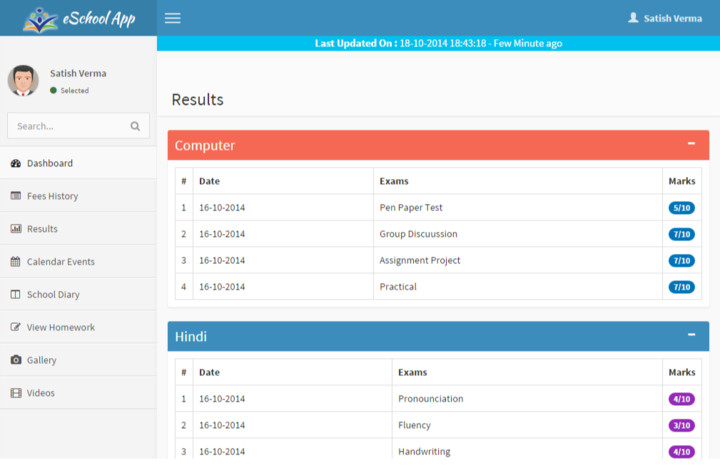Click Satish Verma name in top header
The image size is (720, 468).
(x=673, y=18)
